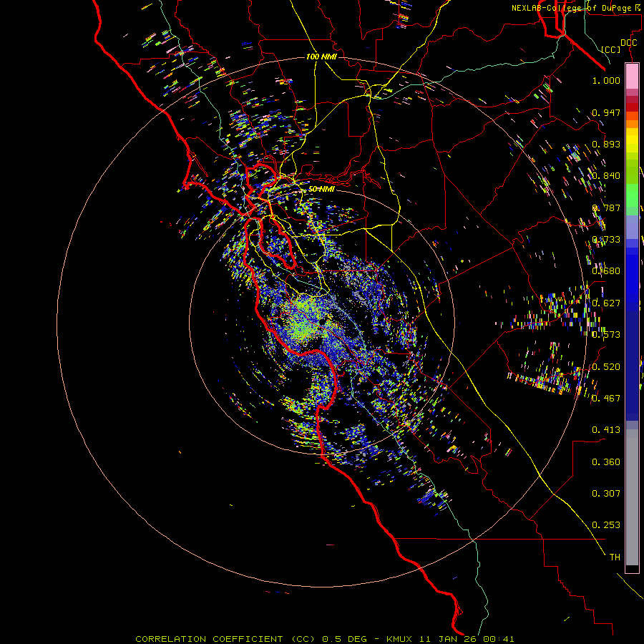This screenshot has width=644, height=644.
Task: Pick the red swatch on the color bar
Action: coord(632,107)
